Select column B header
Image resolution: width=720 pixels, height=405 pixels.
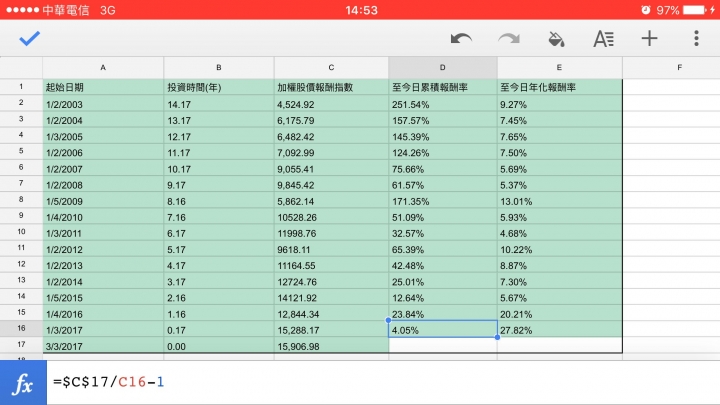pyautogui.click(x=219, y=68)
